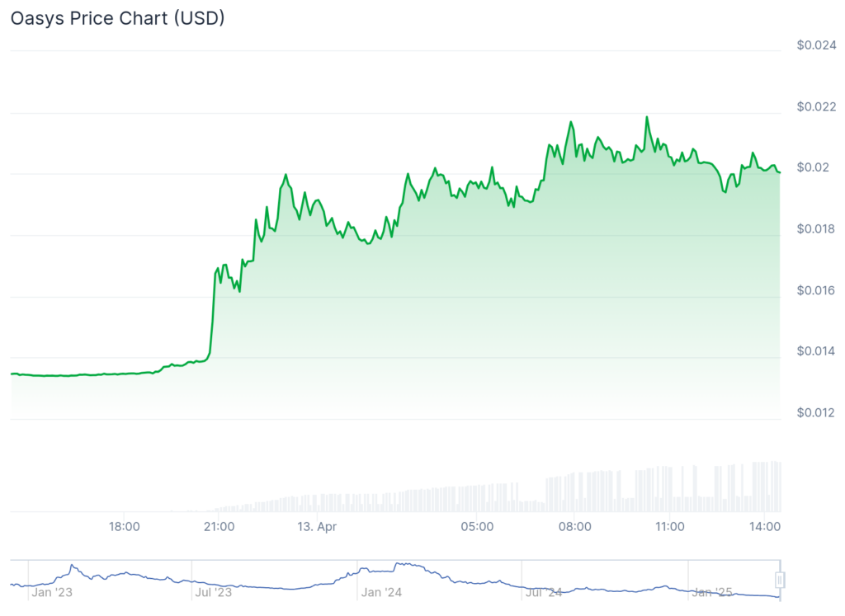
Task: Click the $0.024 price axis label
Action: coord(816,45)
